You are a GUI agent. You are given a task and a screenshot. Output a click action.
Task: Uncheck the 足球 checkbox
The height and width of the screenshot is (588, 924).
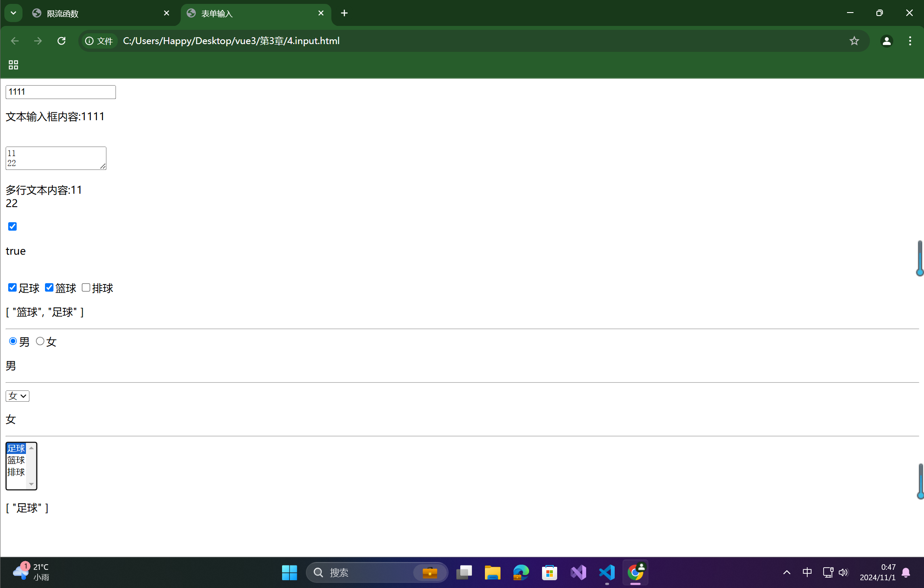[13, 288]
